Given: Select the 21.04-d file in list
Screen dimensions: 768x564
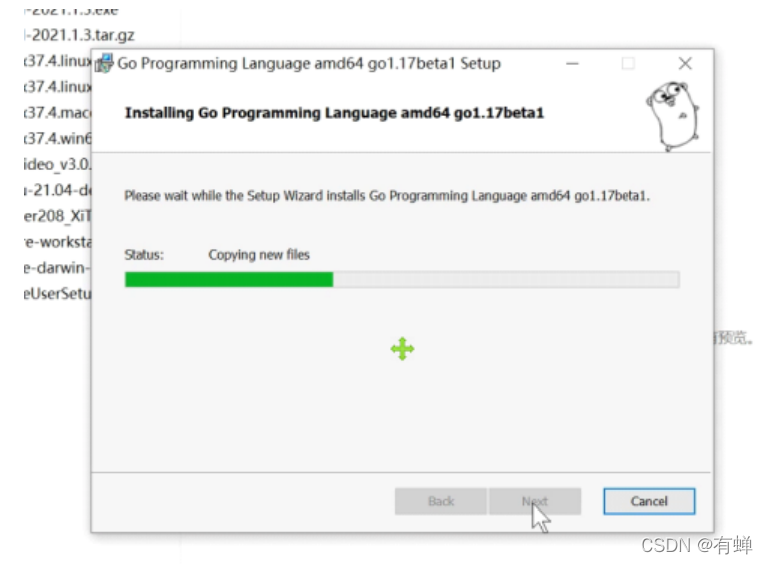Looking at the screenshot, I should (x=57, y=190).
